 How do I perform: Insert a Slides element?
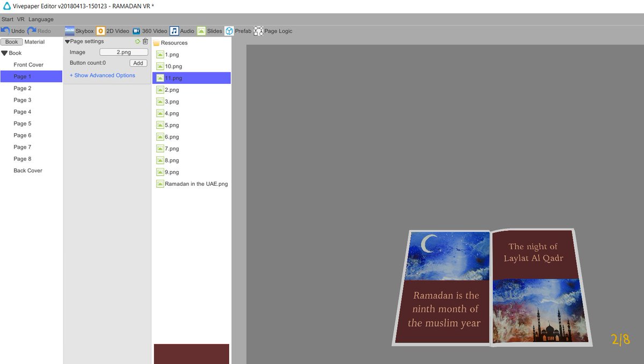click(209, 31)
